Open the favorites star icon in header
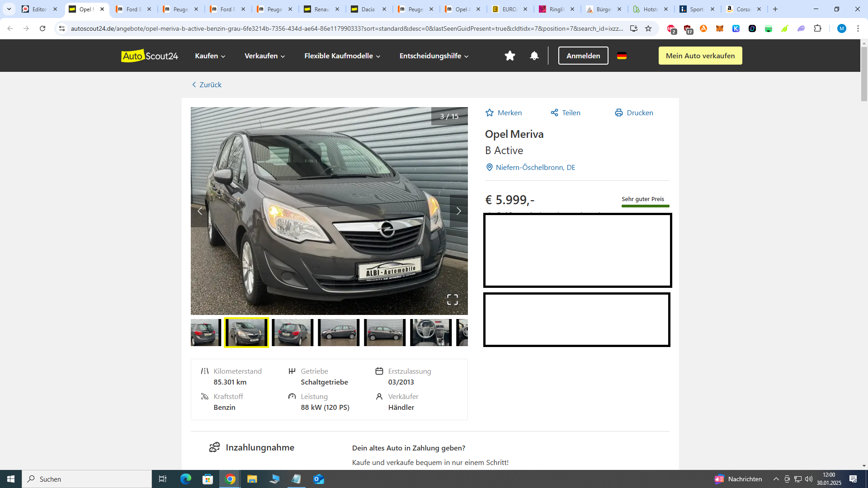Screen dimensions: 868x488 509,56
